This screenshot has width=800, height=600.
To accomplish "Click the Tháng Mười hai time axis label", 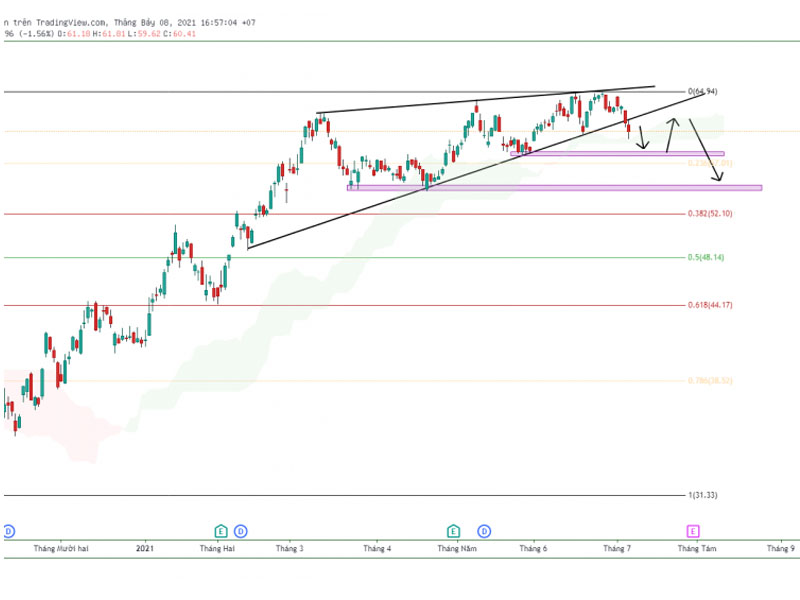I will 61,548.
